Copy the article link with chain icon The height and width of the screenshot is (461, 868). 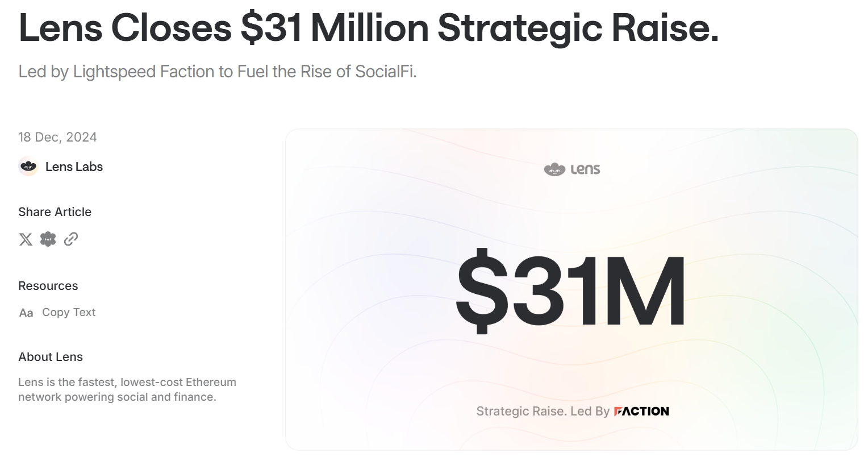click(x=71, y=239)
